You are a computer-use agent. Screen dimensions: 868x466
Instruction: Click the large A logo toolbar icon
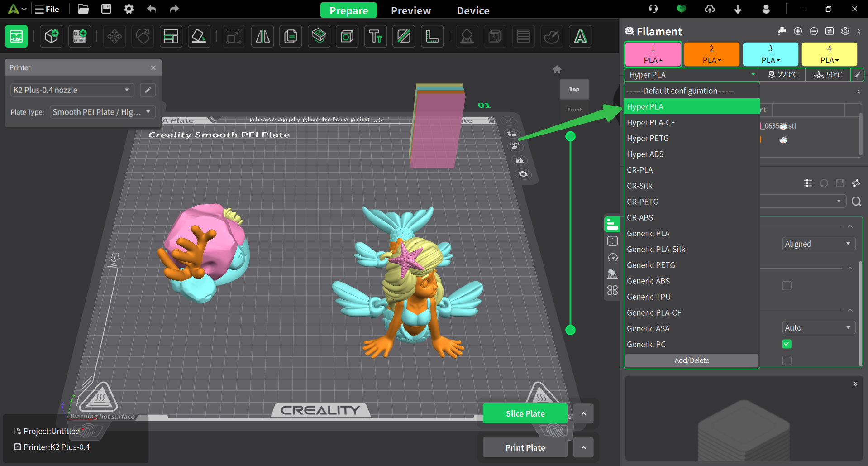(580, 36)
